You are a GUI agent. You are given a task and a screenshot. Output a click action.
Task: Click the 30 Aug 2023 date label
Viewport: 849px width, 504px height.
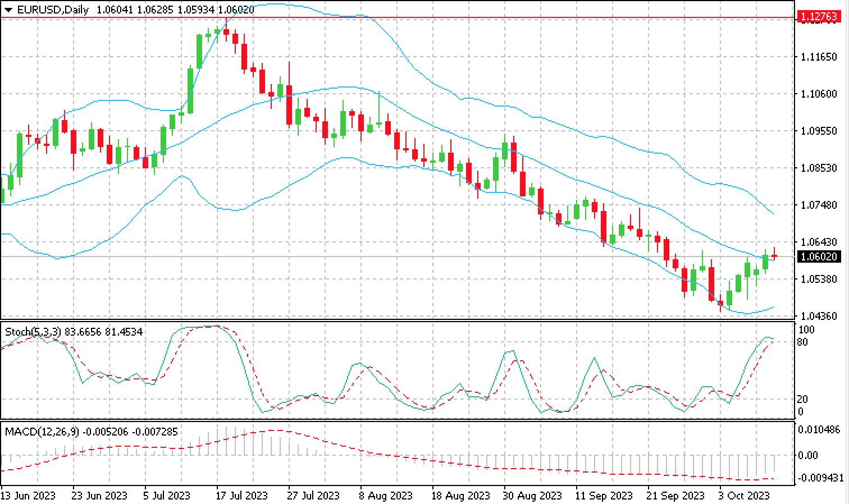point(533,496)
